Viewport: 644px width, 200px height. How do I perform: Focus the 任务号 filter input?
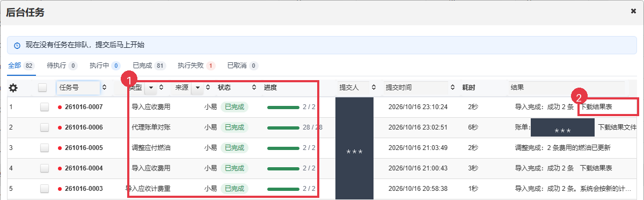78,87
